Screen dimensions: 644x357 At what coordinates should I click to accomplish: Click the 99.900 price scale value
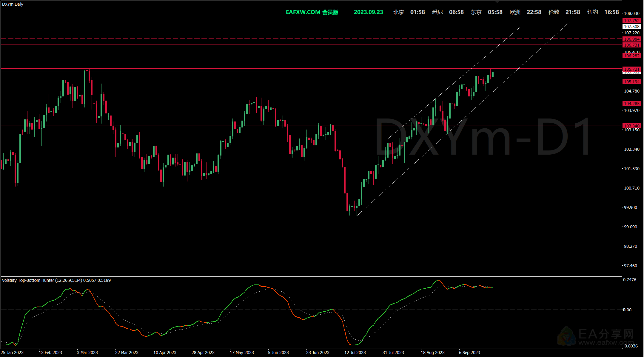point(631,207)
